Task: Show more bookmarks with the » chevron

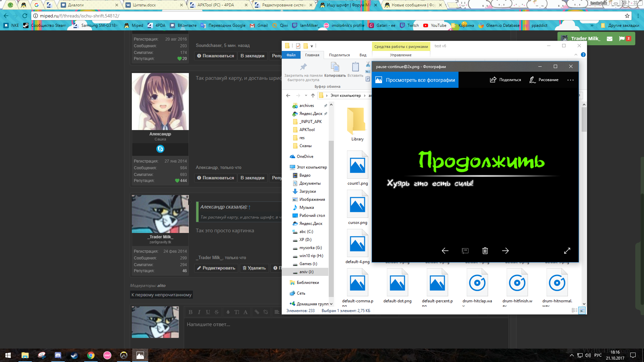Action: click(x=592, y=25)
